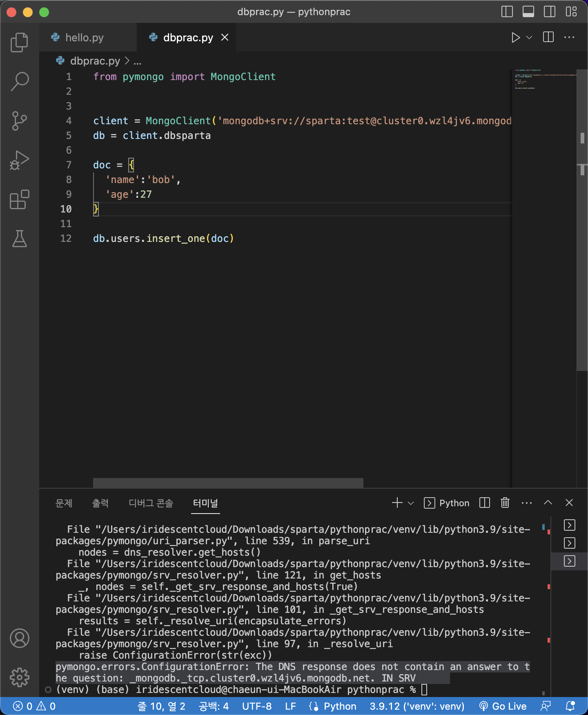Click the 'age':27 entry on line 9
The image size is (588, 715).
tap(128, 194)
